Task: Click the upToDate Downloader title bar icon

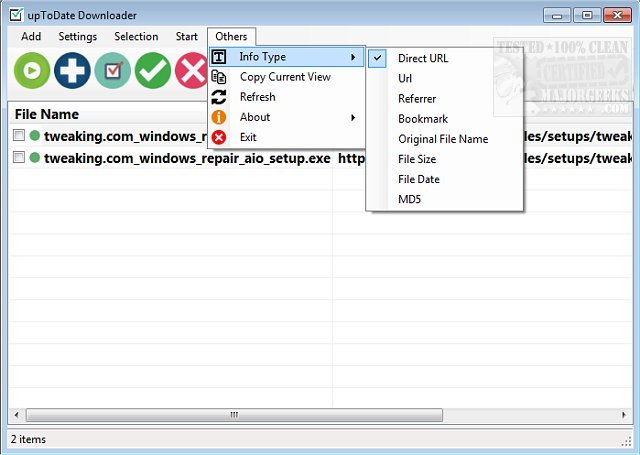Action: pos(16,15)
